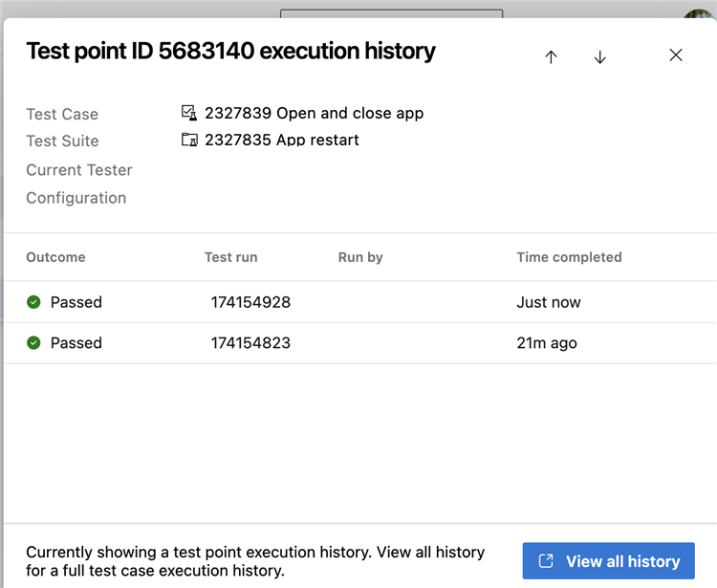Sort by the Outcome column header
The height and width of the screenshot is (588, 717).
tap(55, 257)
